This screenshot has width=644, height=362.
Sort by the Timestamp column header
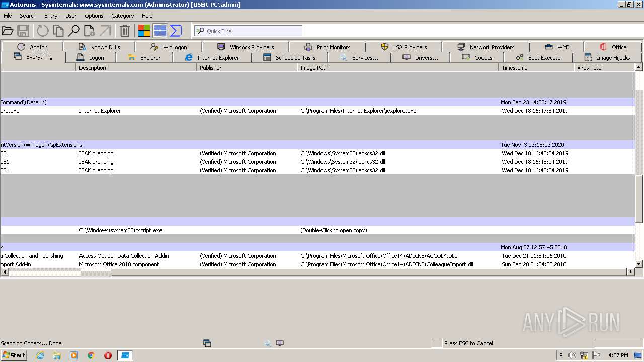(536, 67)
